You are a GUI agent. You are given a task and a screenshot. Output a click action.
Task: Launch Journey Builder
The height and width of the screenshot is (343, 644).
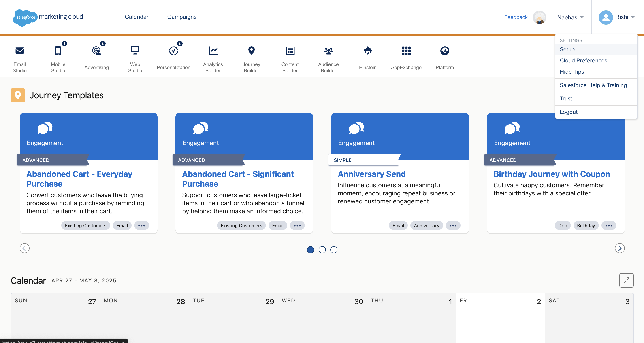point(251,57)
